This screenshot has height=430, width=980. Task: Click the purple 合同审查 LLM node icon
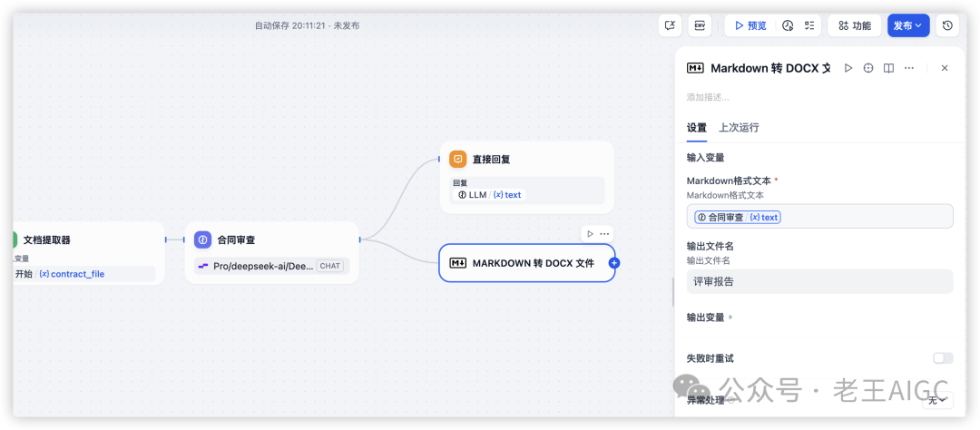point(202,239)
